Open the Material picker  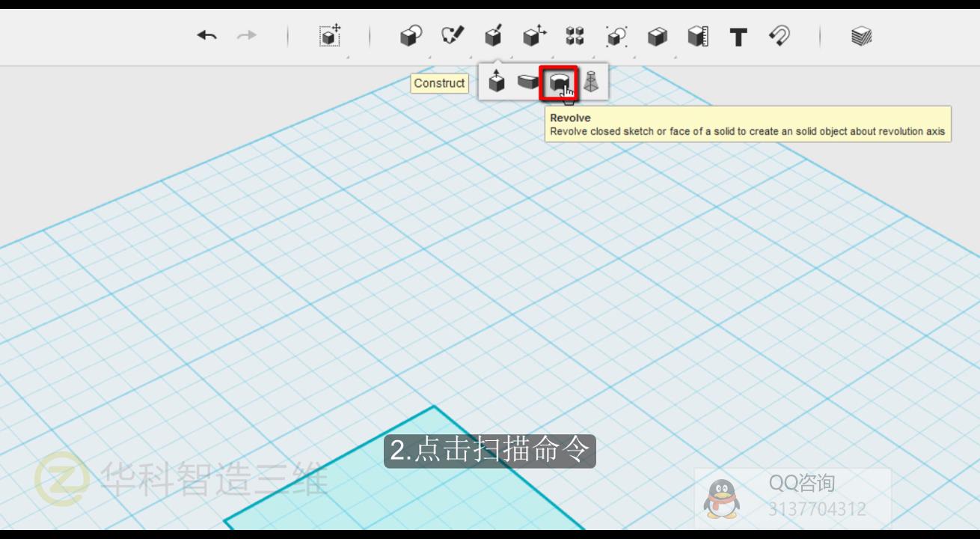(862, 36)
